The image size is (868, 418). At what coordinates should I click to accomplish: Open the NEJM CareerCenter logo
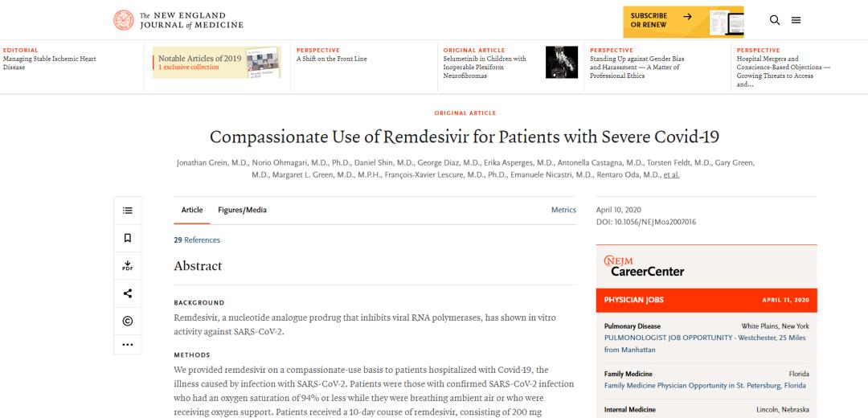point(644,266)
